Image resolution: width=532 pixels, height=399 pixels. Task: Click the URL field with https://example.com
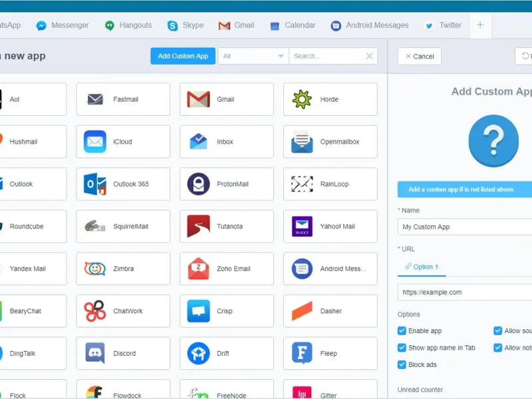(465, 292)
